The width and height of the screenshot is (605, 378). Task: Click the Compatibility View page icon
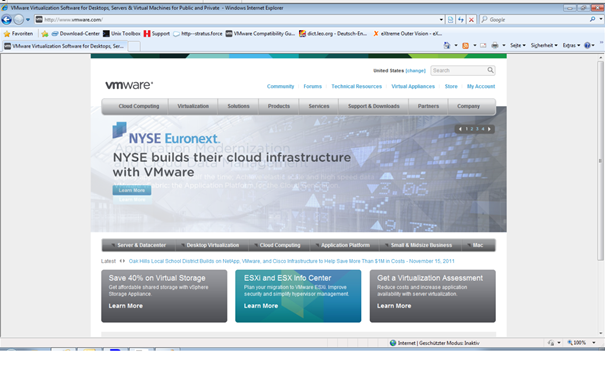[450, 19]
